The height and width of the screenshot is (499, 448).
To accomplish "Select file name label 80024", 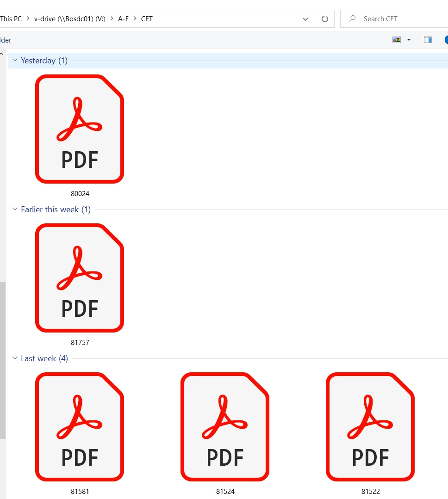I will coord(80,193).
